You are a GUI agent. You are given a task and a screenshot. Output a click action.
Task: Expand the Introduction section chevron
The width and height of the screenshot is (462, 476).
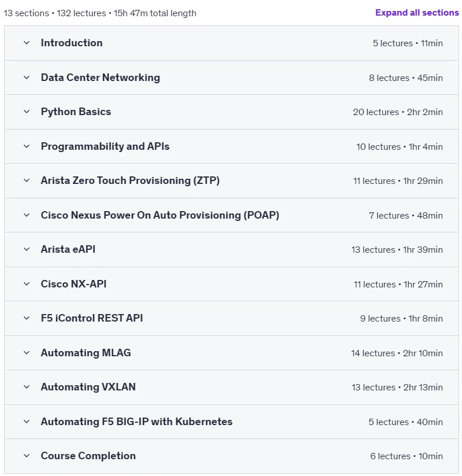(x=27, y=43)
